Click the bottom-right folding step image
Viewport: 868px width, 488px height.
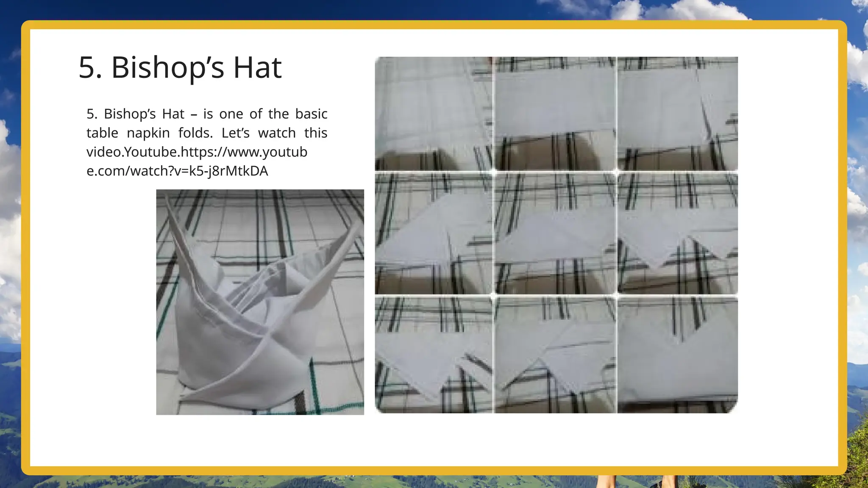(677, 355)
